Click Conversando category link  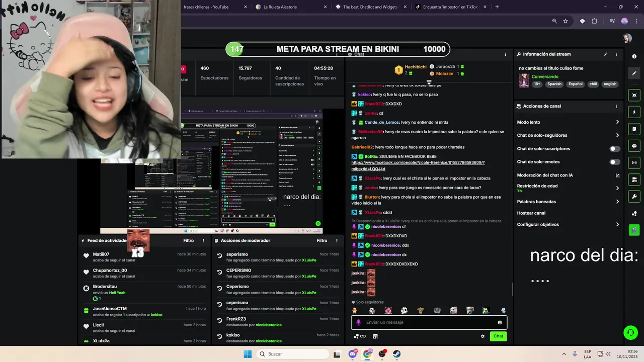[x=545, y=77]
